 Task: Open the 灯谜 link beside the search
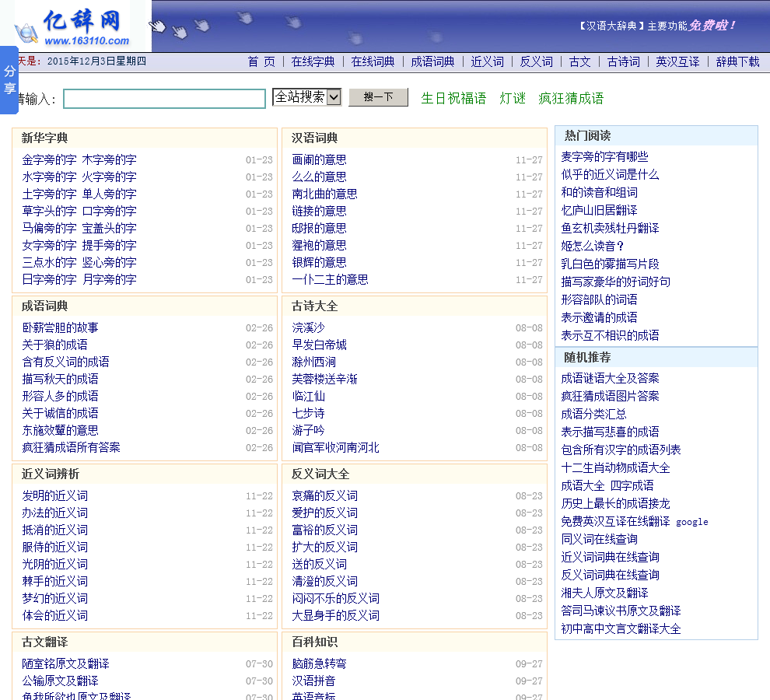[x=513, y=98]
